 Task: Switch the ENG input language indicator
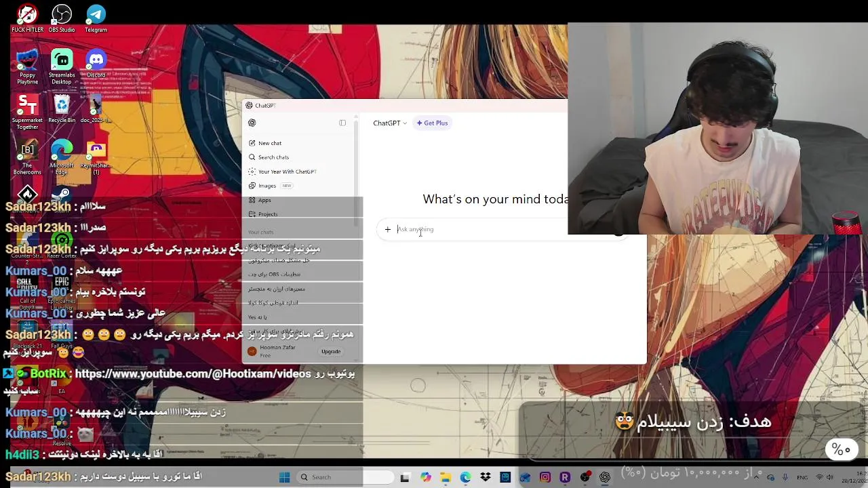(x=802, y=477)
